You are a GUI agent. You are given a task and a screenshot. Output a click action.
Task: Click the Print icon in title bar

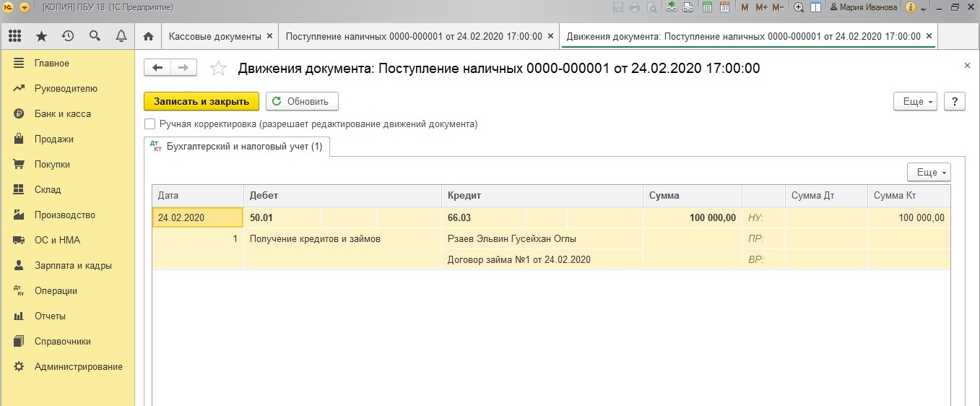point(635,7)
